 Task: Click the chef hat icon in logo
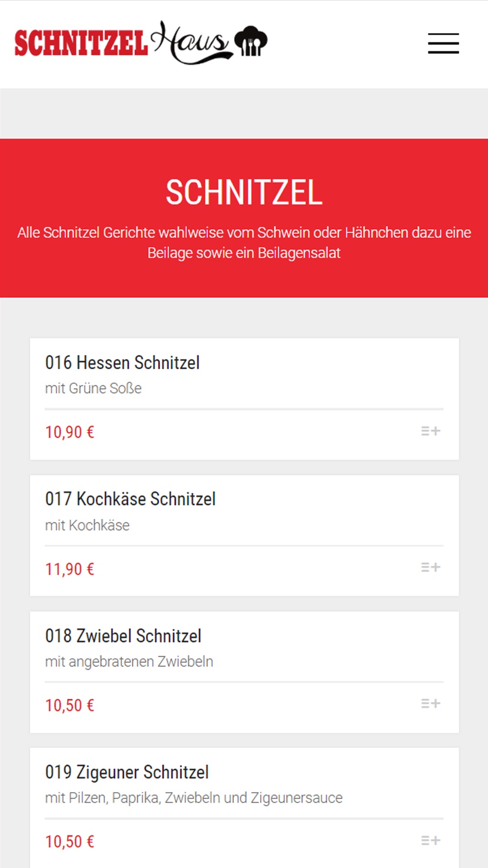tap(251, 41)
